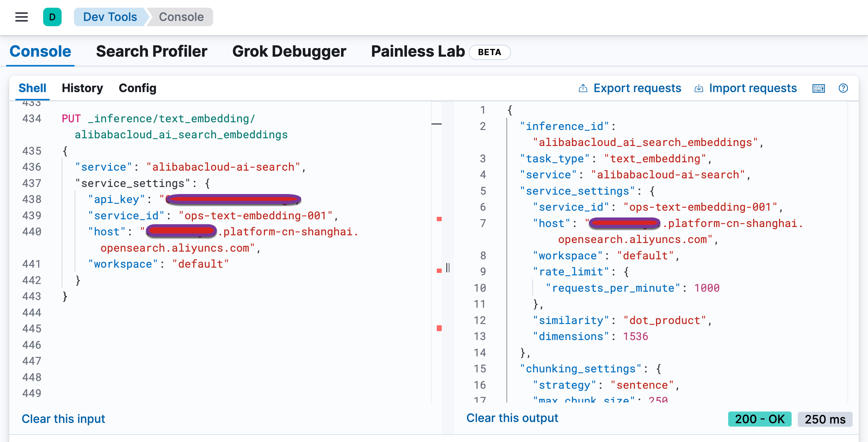The width and height of the screenshot is (868, 442).
Task: Click "chunking_settings" key in output
Action: click(x=581, y=369)
